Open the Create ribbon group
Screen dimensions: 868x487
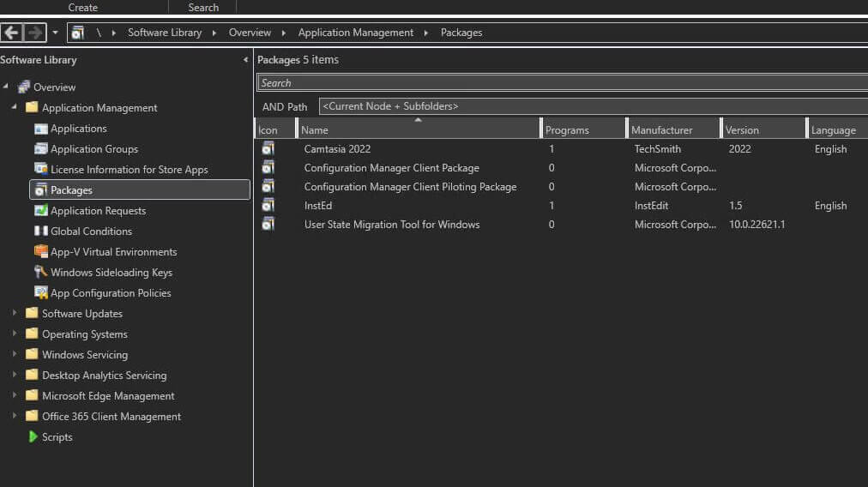[83, 7]
